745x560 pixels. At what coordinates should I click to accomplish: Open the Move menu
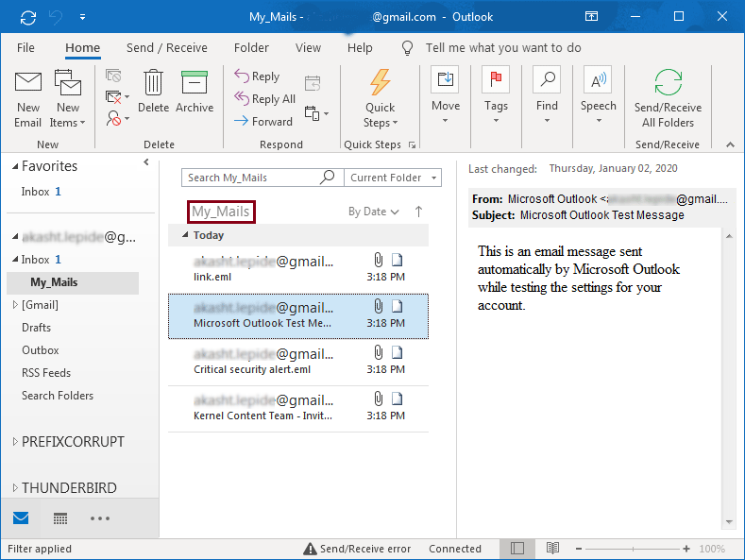445,95
